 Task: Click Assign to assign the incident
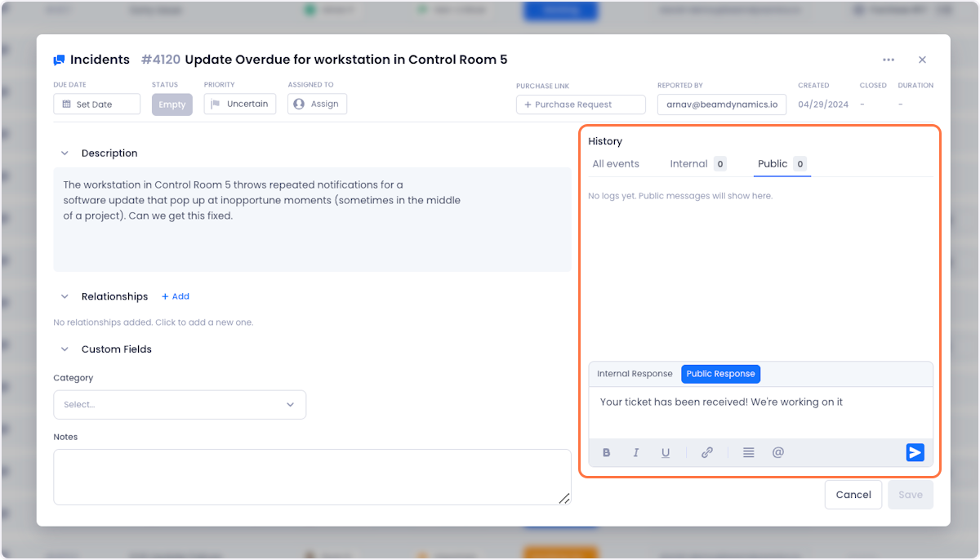click(x=317, y=104)
